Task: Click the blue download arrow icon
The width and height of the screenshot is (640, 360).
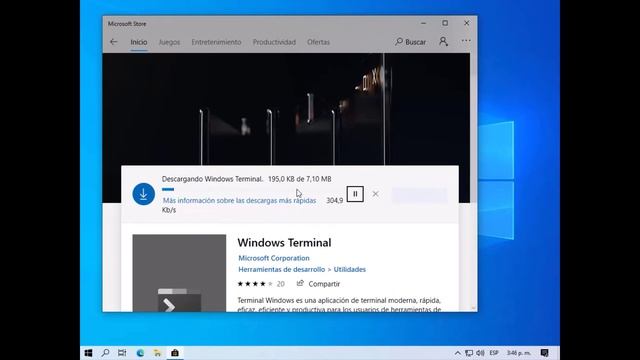Action: point(144,194)
